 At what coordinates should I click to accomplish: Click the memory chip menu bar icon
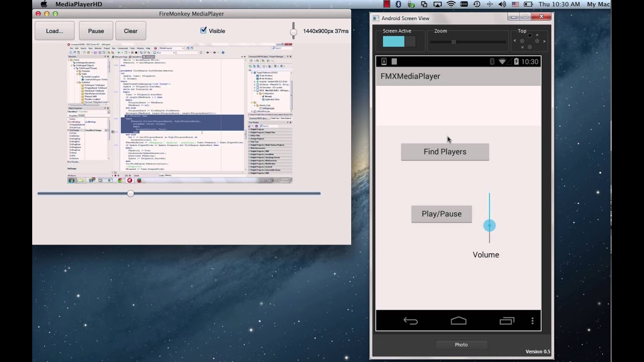464,4
